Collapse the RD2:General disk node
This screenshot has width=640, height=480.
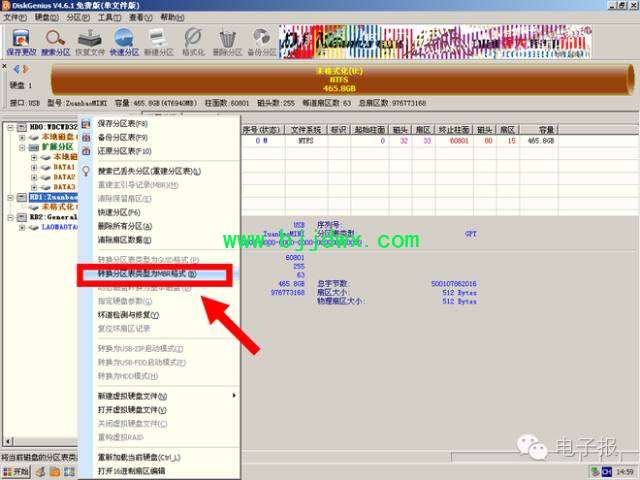[x=10, y=217]
